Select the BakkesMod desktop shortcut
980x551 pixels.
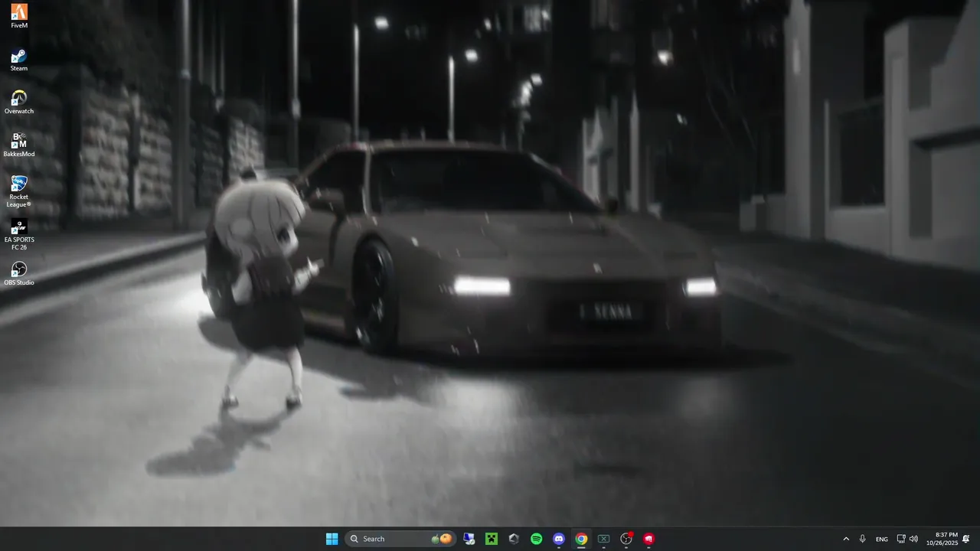(19, 145)
